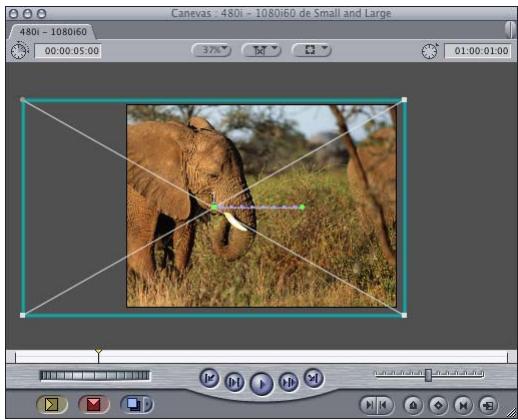
Task: Click the blue Replace edit button
Action: (x=132, y=405)
